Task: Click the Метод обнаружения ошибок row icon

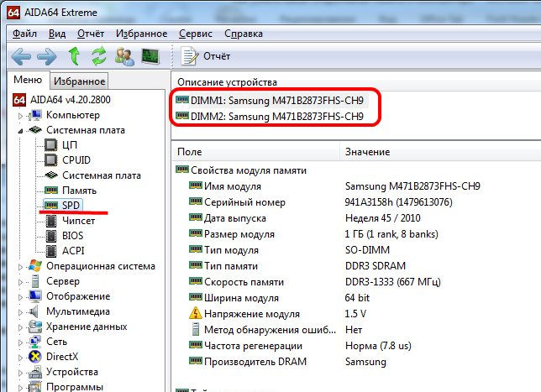Action: click(x=196, y=329)
